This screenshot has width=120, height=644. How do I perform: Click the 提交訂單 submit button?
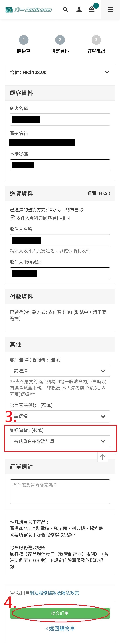(60, 613)
